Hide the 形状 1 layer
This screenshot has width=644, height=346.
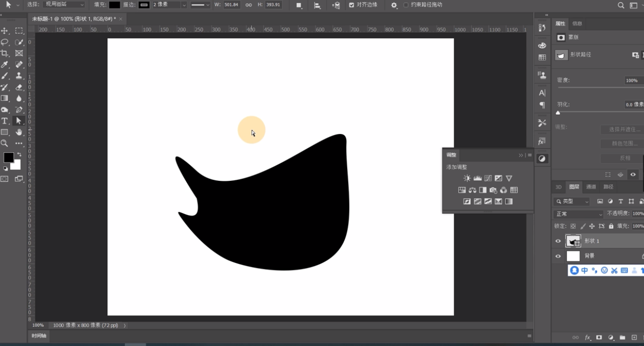click(558, 241)
